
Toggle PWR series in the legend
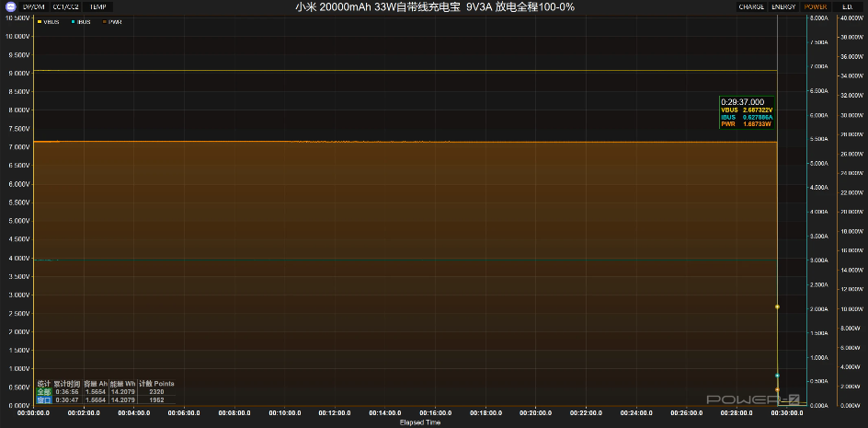[x=112, y=21]
